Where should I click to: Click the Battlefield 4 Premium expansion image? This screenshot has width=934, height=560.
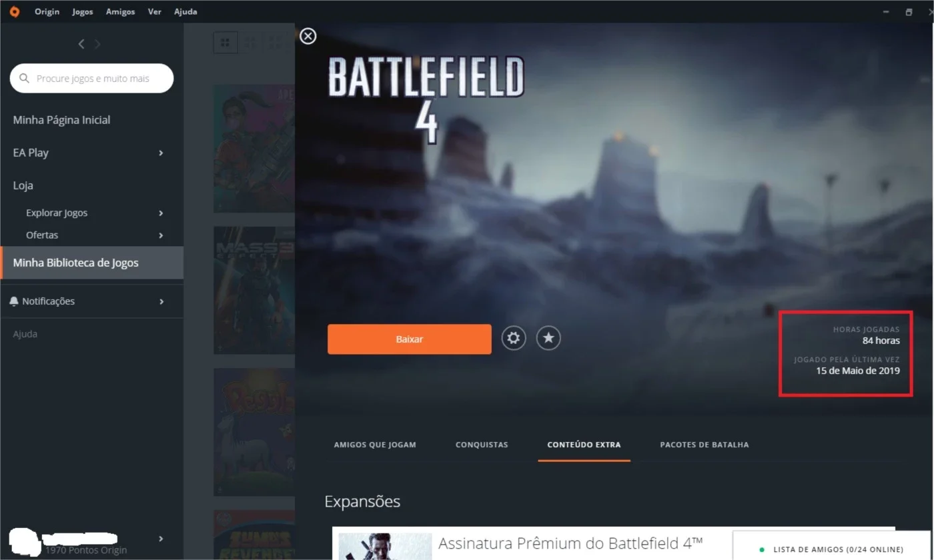coord(385,547)
